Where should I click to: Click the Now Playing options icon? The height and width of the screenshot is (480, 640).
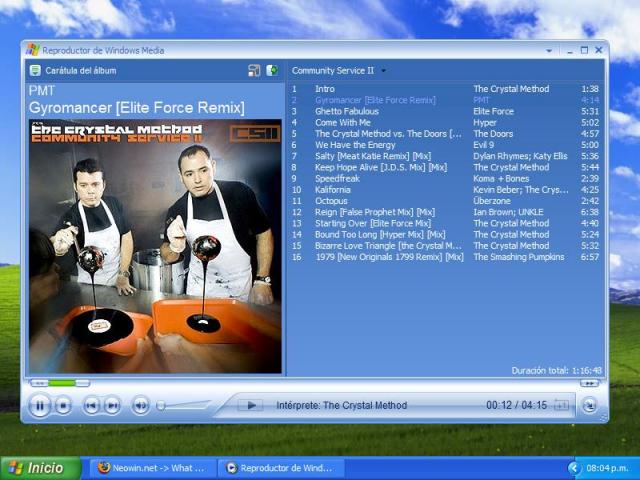(254, 71)
